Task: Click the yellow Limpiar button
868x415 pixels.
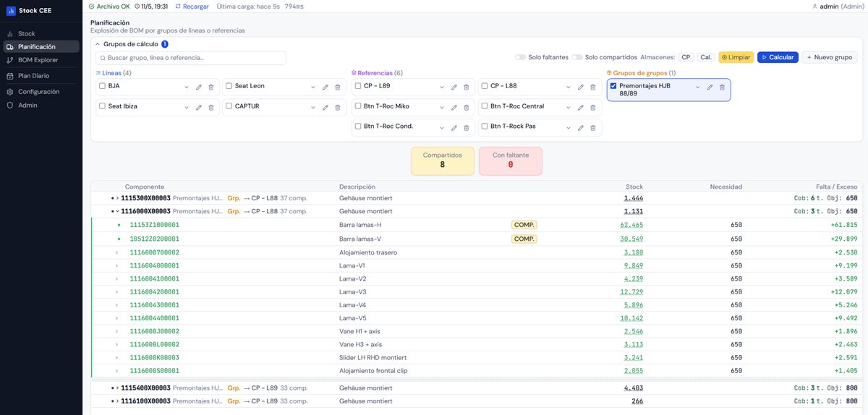Action: coord(736,57)
